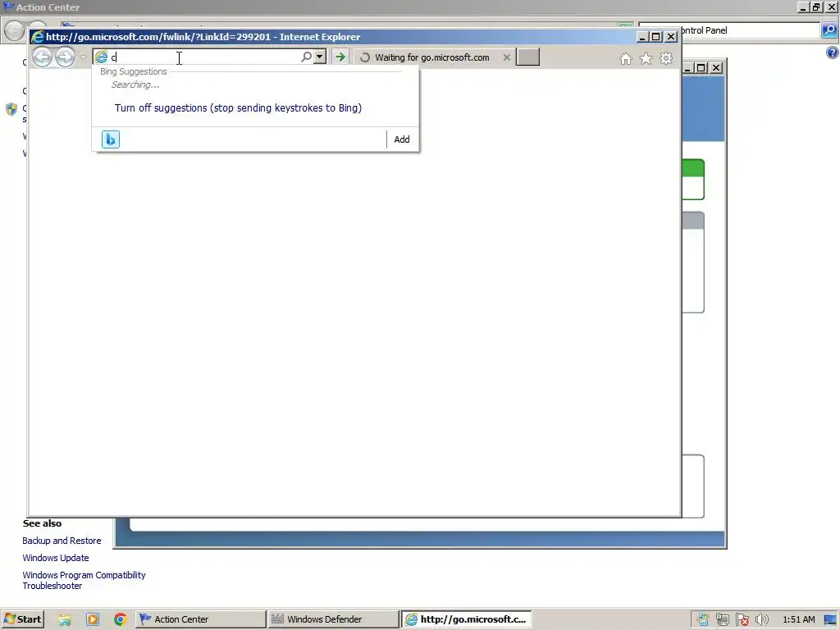Click the network tray icon
The width and height of the screenshot is (840, 630).
click(x=722, y=619)
